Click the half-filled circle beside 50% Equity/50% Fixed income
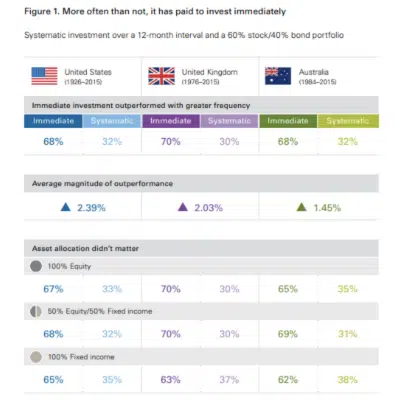397x401 pixels. click(36, 311)
